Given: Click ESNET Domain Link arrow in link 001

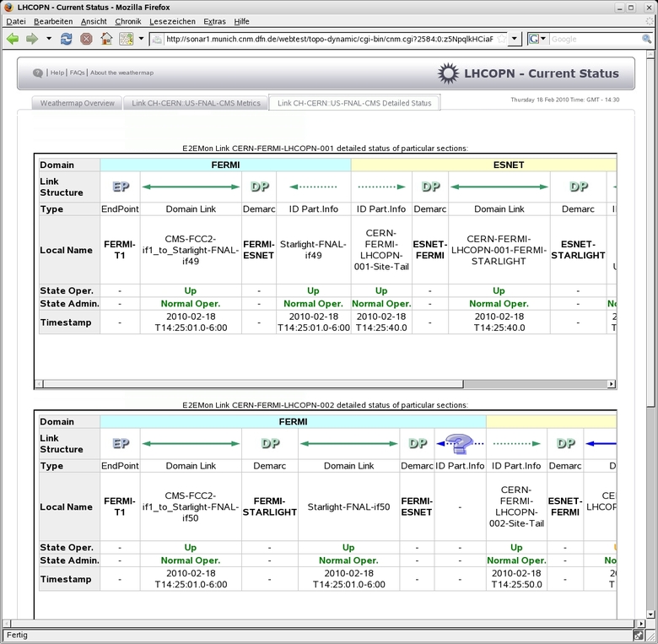Looking at the screenshot, I should [499, 187].
